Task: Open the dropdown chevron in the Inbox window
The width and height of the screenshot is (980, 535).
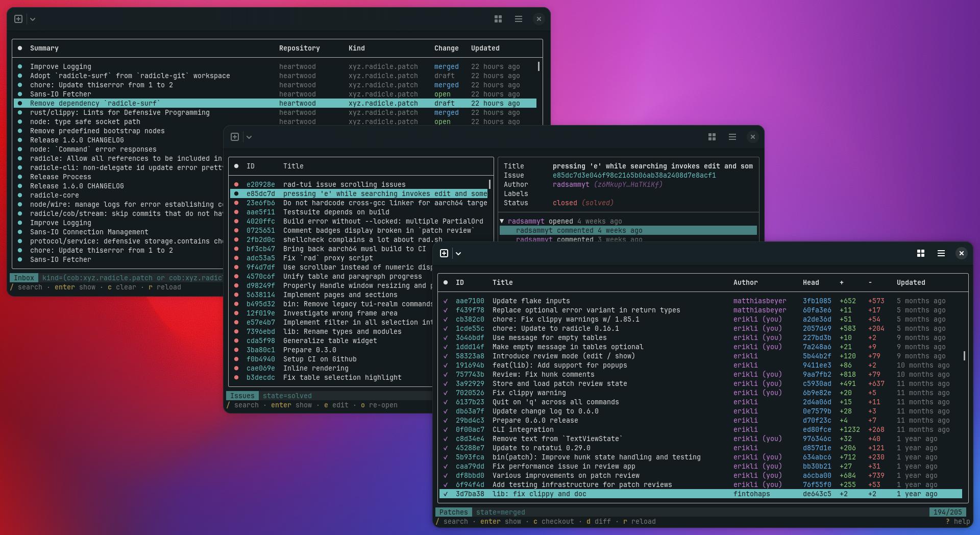Action: pyautogui.click(x=33, y=19)
